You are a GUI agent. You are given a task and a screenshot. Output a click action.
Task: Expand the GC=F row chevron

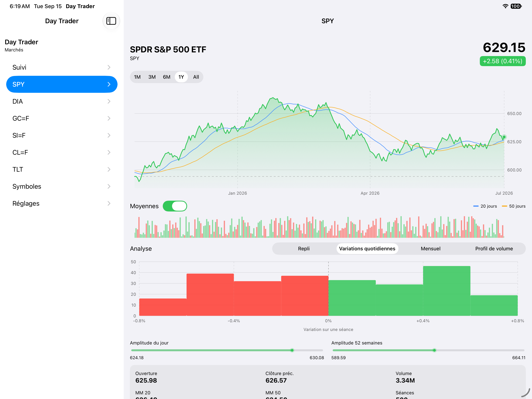point(109,118)
